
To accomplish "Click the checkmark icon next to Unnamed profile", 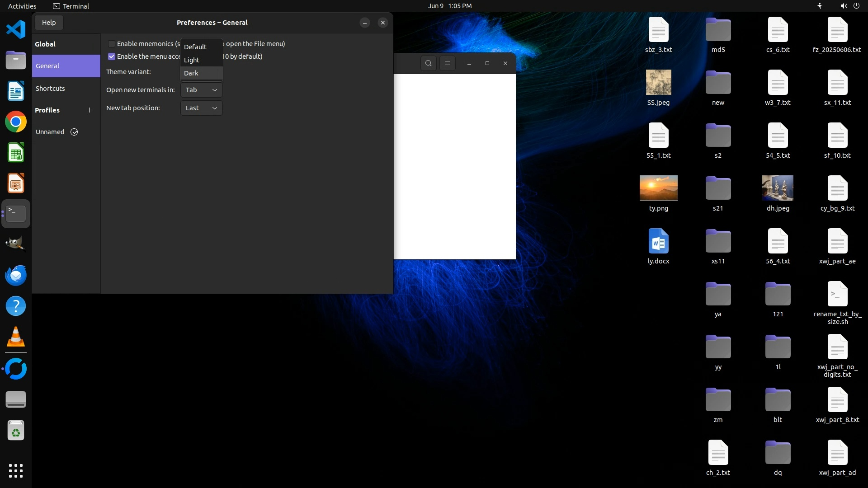I will coord(74,132).
